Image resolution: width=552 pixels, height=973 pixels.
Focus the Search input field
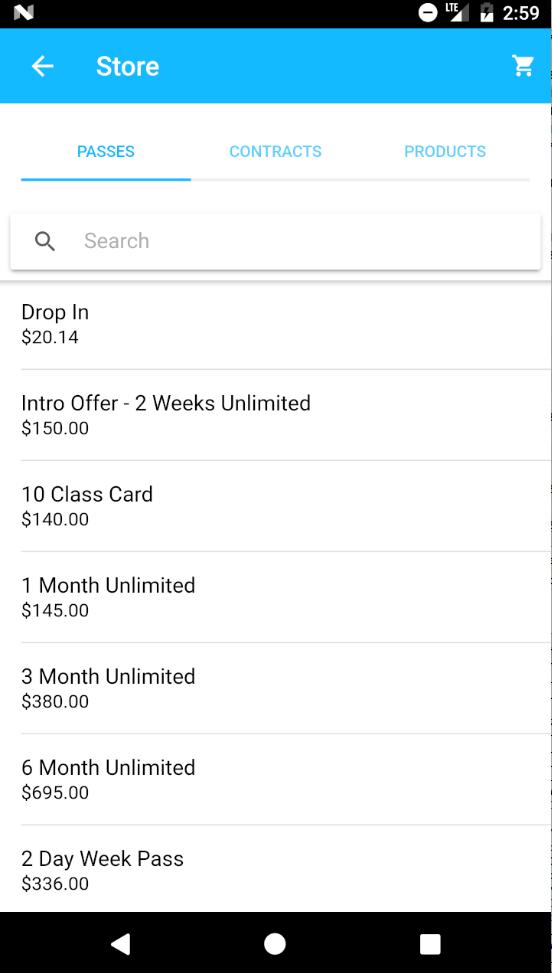pos(275,241)
